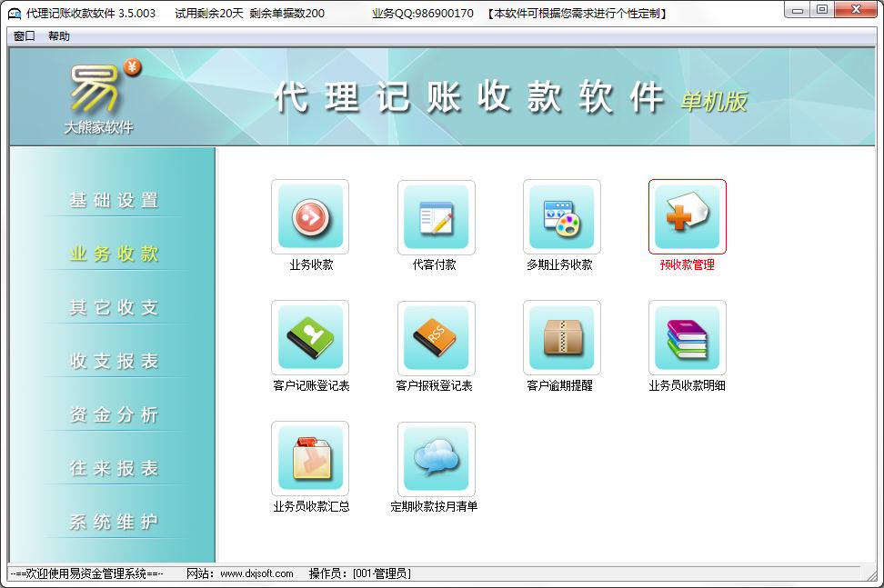Open the 客户报税登记表 orange book icon

[x=436, y=337]
